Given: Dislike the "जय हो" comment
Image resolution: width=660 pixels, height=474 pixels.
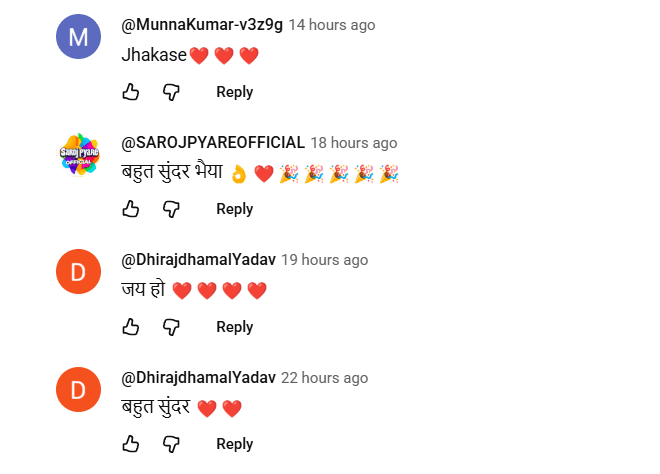Looking at the screenshot, I should 171,327.
